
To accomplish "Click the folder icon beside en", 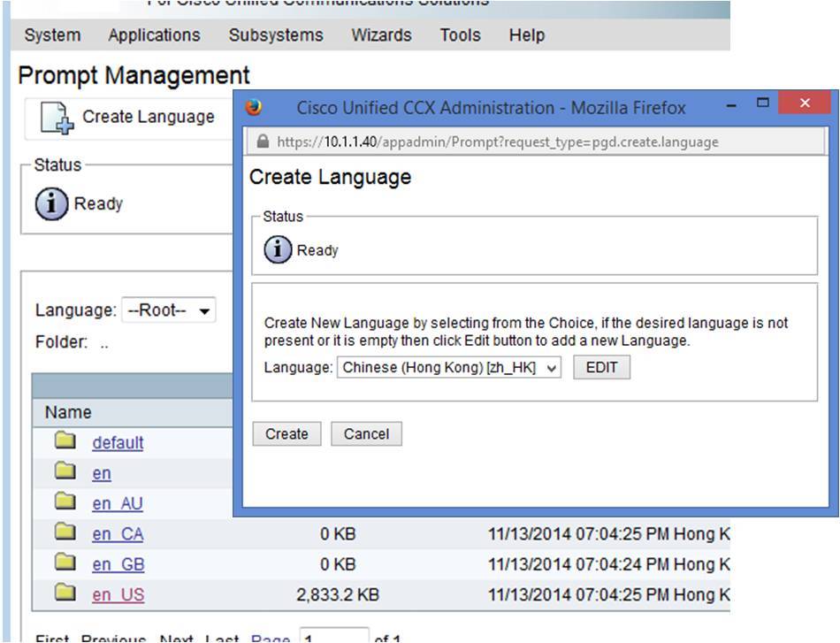I will pyautogui.click(x=65, y=471).
